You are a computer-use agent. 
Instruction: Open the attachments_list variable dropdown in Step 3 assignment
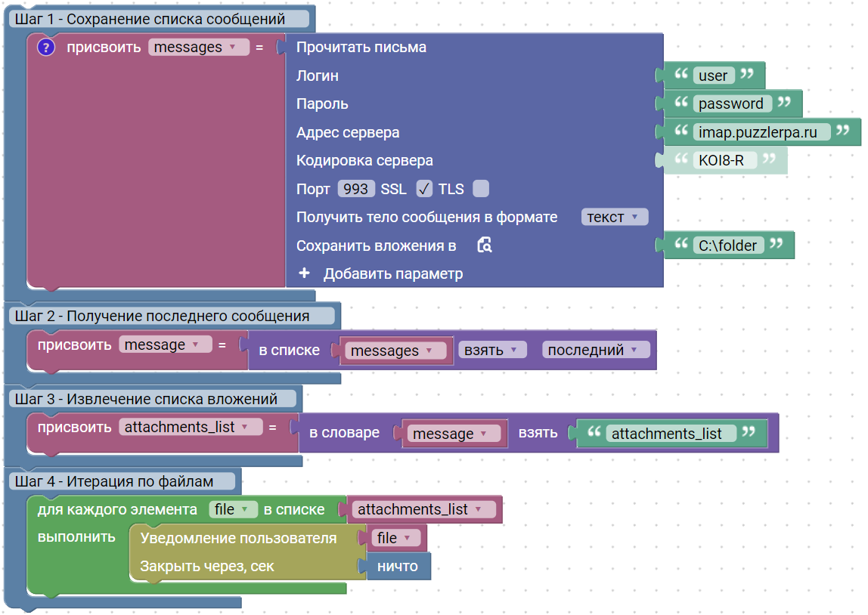click(191, 427)
